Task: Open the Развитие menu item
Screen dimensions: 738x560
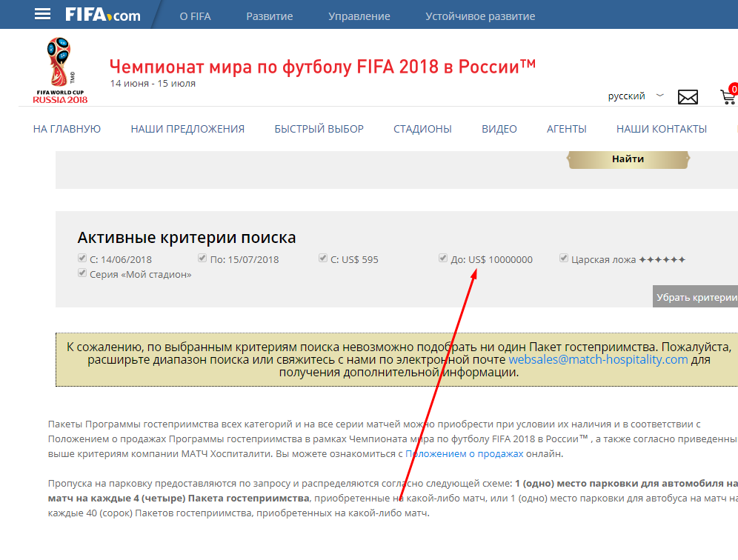Action: point(269,16)
